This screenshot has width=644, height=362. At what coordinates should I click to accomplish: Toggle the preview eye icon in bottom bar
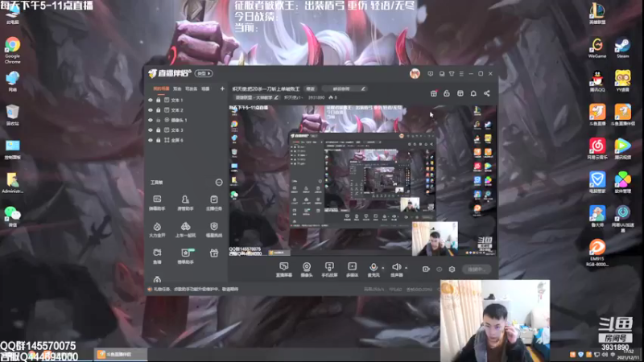point(439,269)
